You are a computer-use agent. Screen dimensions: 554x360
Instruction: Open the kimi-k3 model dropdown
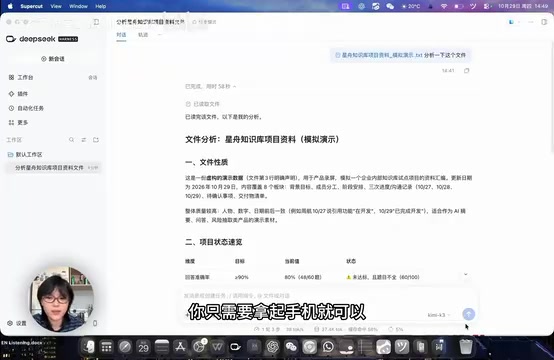pyautogui.click(x=439, y=315)
